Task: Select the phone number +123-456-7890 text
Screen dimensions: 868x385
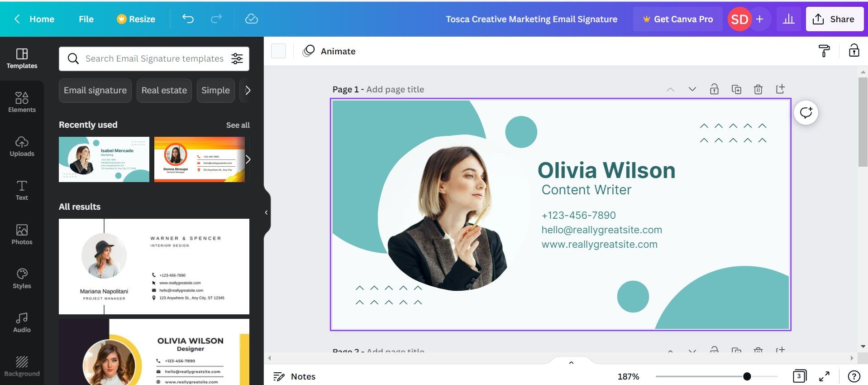Action: click(578, 215)
